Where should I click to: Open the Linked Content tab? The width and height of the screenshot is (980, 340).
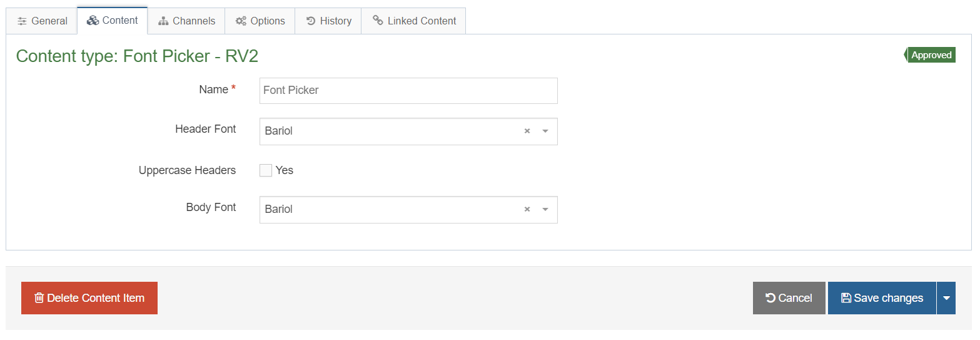pos(413,21)
